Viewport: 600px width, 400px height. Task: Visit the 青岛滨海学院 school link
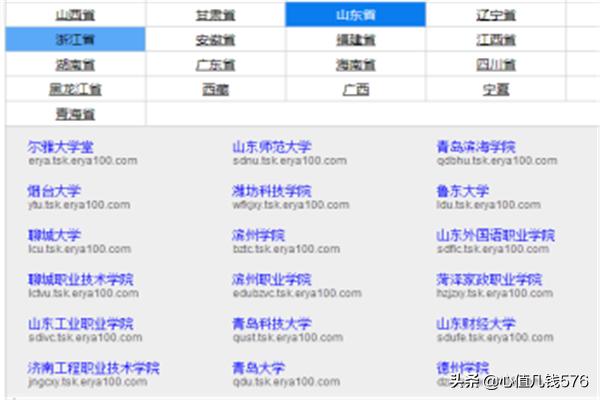point(476,147)
